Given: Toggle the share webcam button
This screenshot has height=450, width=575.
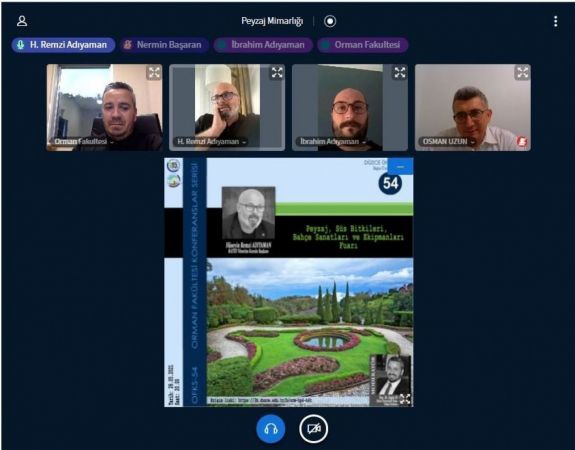Looking at the screenshot, I should [314, 428].
